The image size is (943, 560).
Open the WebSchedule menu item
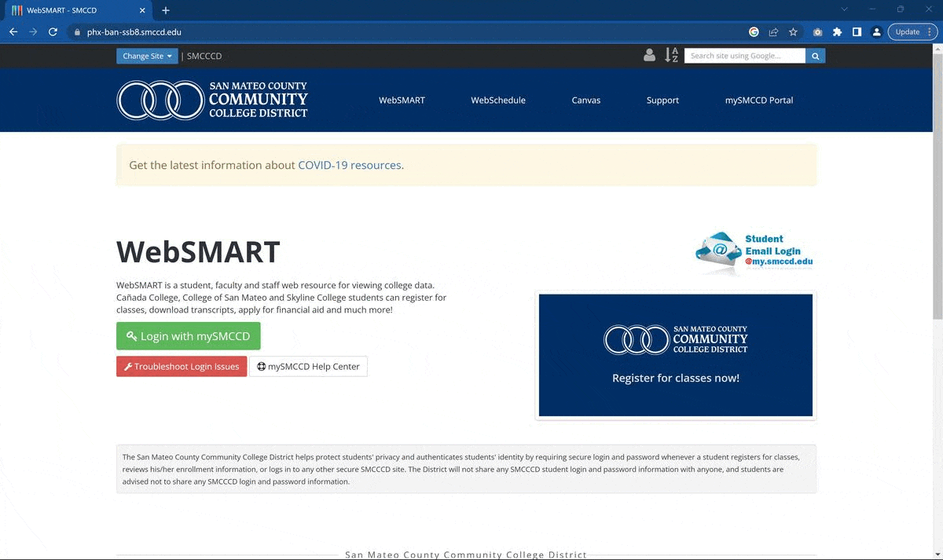pyautogui.click(x=498, y=101)
